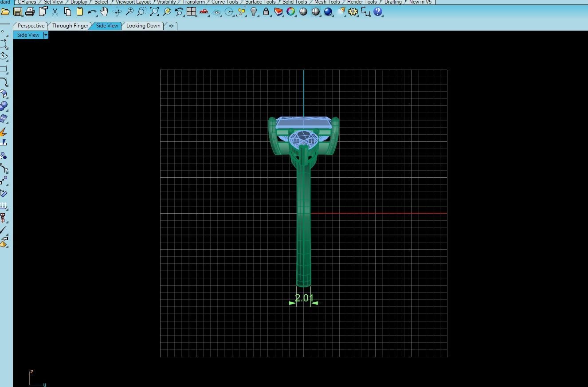Select the Rectangle tool in left sidebar

[4, 69]
